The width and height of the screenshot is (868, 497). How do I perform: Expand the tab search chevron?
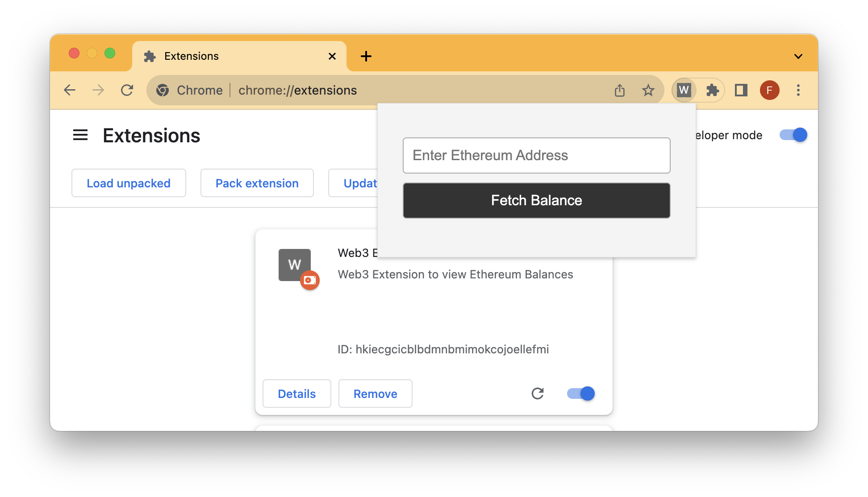point(798,56)
